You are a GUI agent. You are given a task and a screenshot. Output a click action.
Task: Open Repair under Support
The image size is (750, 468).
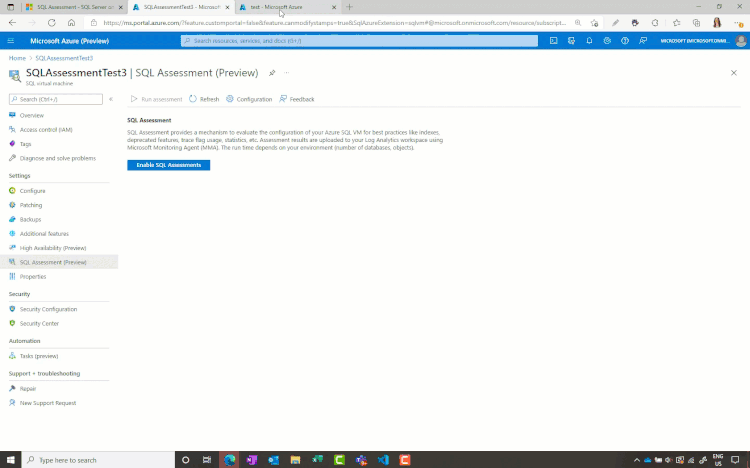point(28,389)
